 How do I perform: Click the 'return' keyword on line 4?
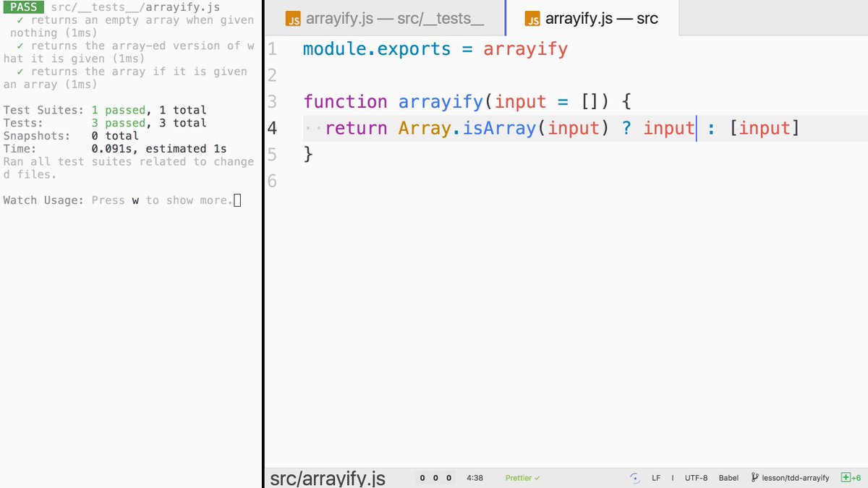pos(356,128)
